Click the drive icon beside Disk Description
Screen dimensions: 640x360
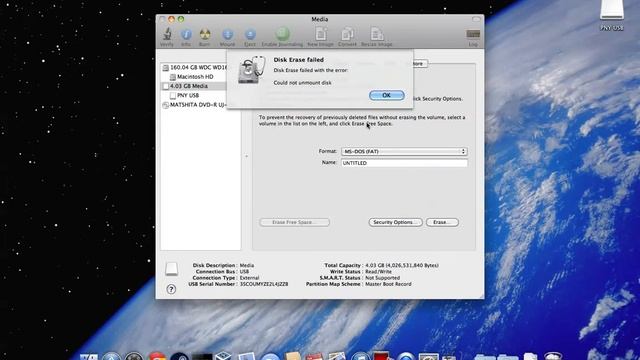pyautogui.click(x=171, y=269)
